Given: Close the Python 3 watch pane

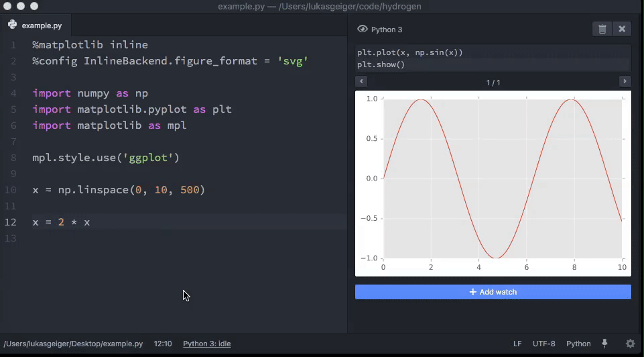Looking at the screenshot, I should 622,30.
